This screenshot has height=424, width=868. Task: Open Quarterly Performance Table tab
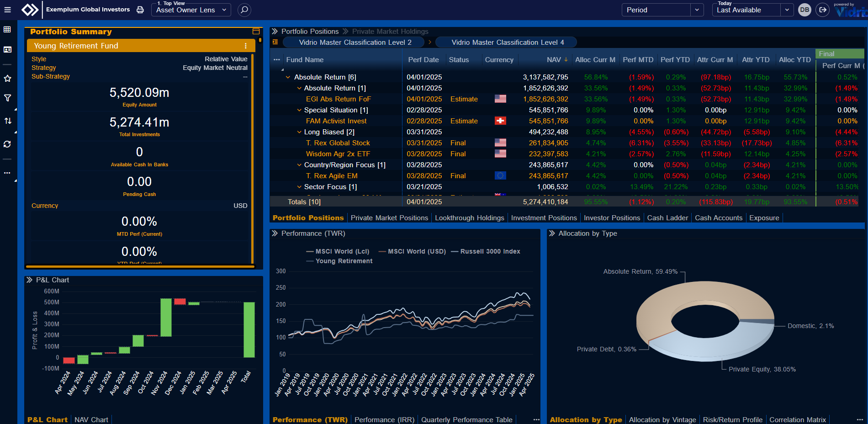click(466, 419)
